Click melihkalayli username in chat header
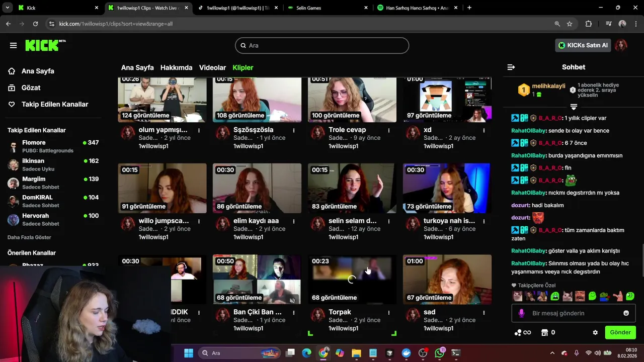Image resolution: width=644 pixels, height=362 pixels. (x=548, y=86)
